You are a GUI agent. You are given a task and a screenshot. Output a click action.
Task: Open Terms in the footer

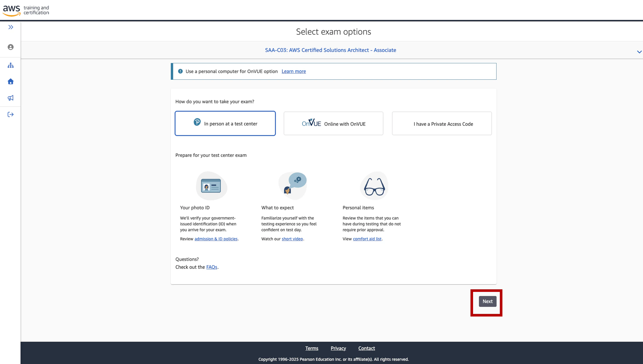click(x=312, y=348)
